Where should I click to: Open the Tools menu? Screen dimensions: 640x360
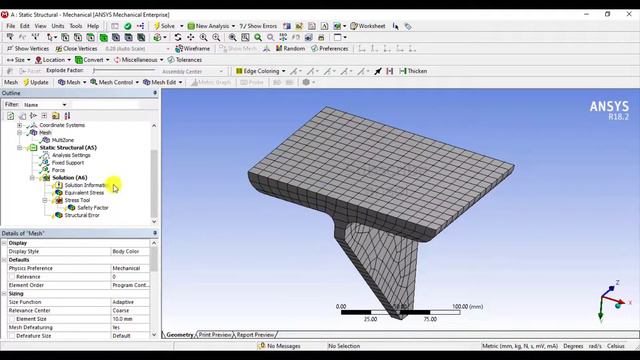[x=76, y=26]
